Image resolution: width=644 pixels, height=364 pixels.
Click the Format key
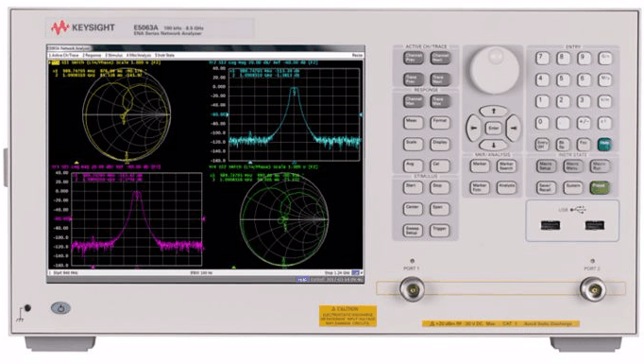coord(439,122)
